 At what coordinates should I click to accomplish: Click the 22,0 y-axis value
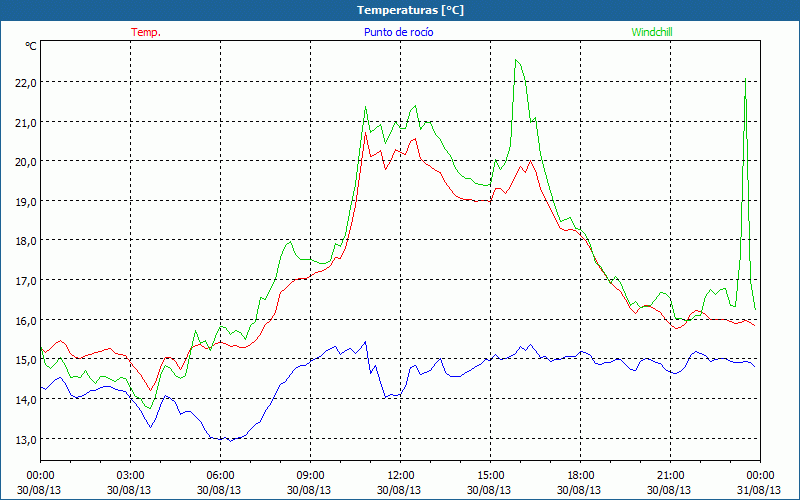tap(26, 82)
